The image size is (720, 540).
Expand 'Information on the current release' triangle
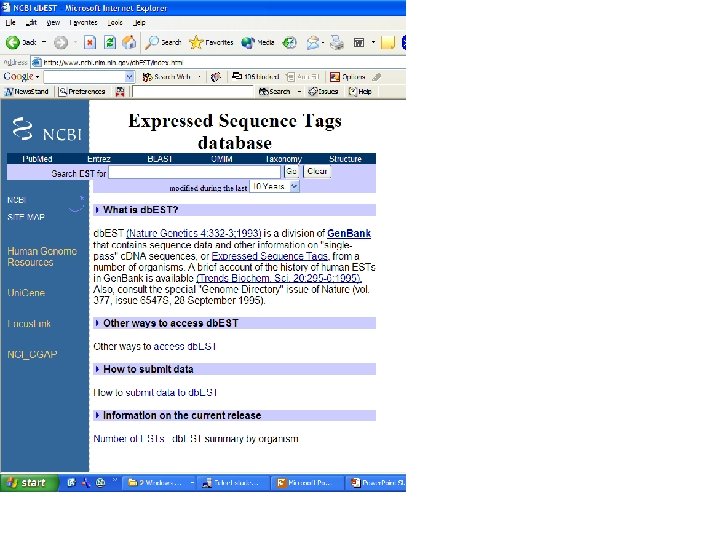[97, 415]
